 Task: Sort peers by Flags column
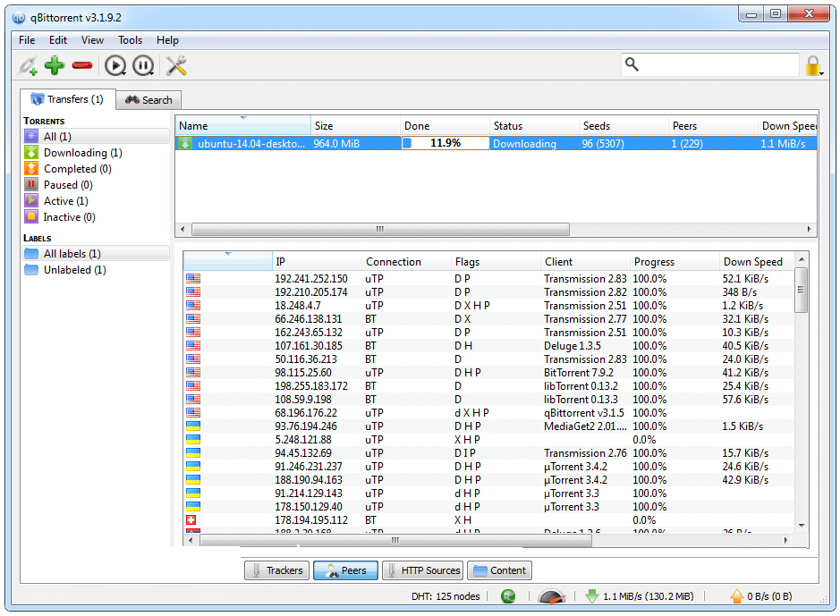click(x=496, y=262)
